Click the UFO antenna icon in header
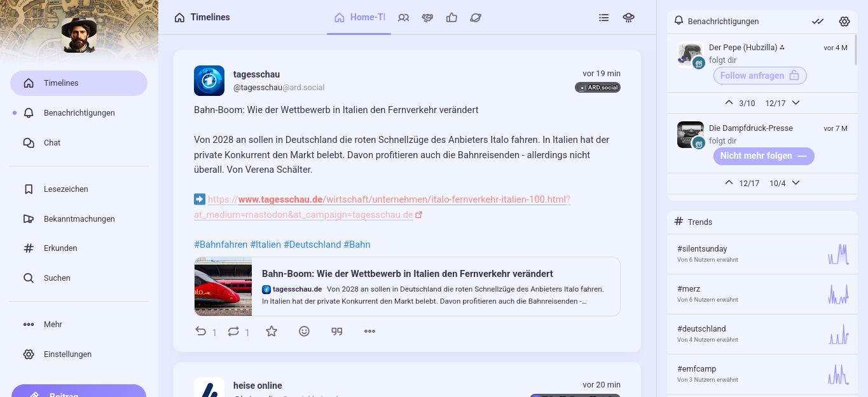The image size is (868, 397). click(x=629, y=18)
